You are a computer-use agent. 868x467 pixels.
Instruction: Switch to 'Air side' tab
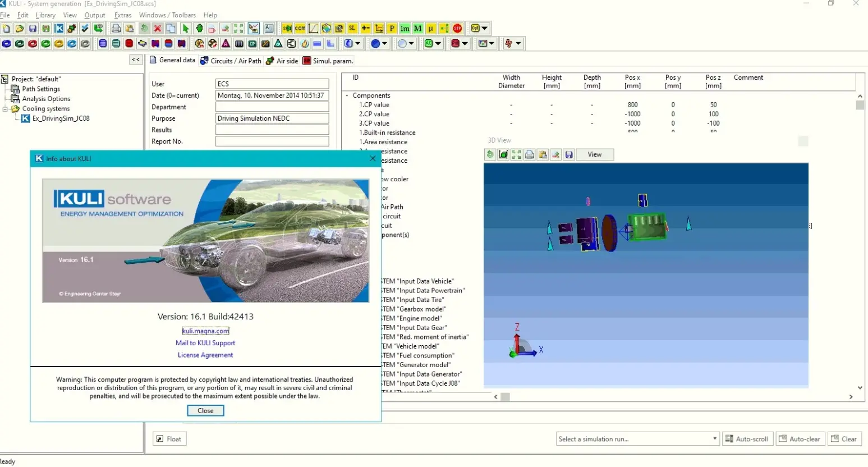[282, 61]
